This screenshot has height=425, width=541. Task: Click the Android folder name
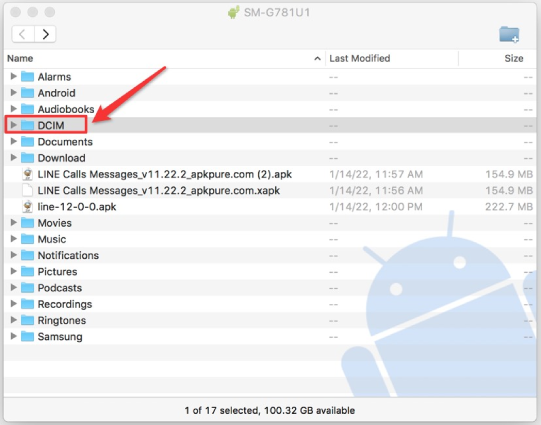[57, 93]
